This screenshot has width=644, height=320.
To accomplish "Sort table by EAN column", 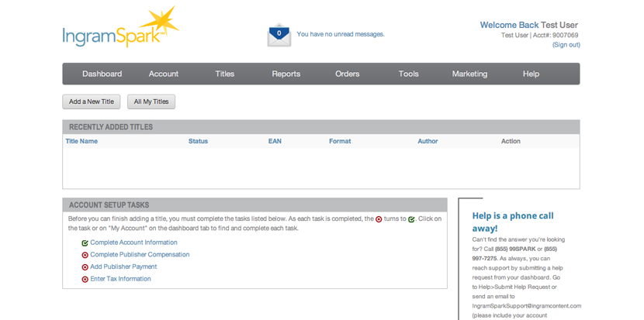I will pyautogui.click(x=275, y=141).
